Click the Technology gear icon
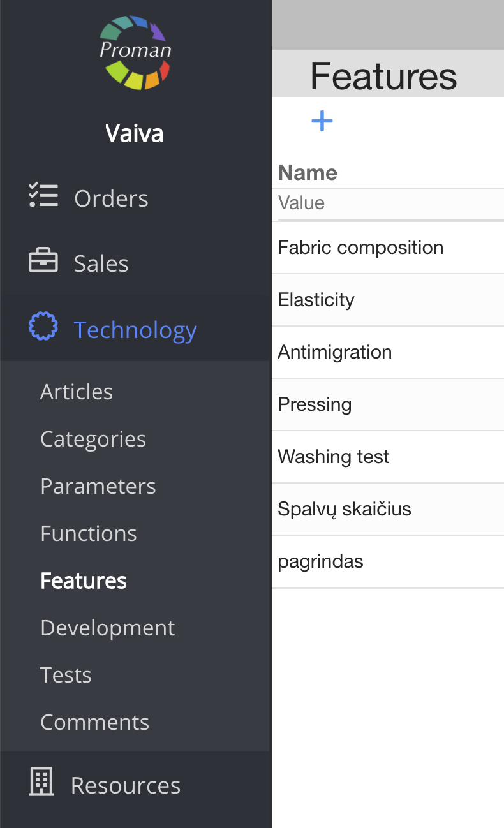The image size is (504, 828). [43, 327]
